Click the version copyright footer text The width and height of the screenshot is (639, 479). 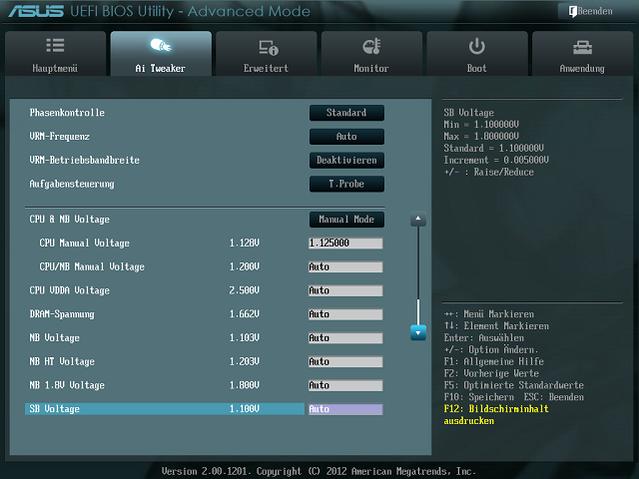[319, 471]
